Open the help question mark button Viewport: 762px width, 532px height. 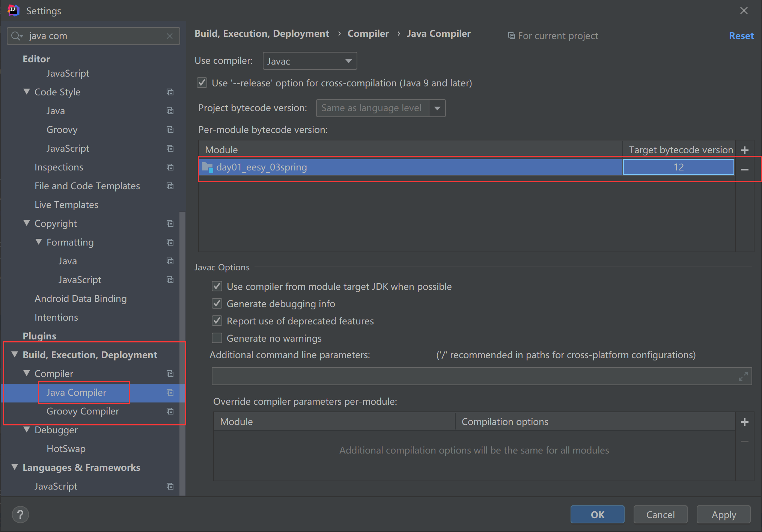(x=20, y=514)
